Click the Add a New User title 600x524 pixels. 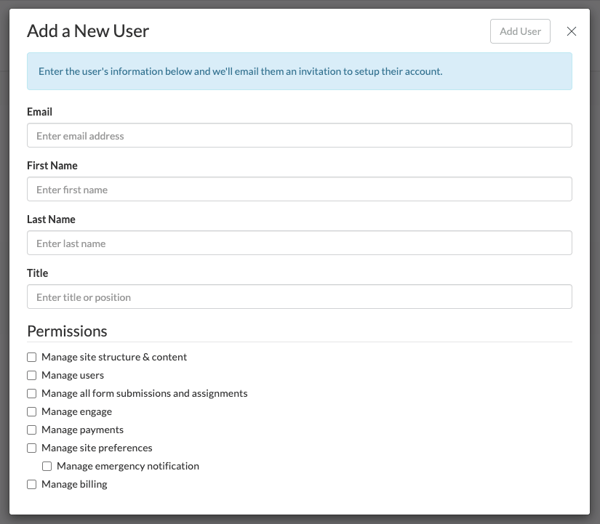(x=88, y=31)
